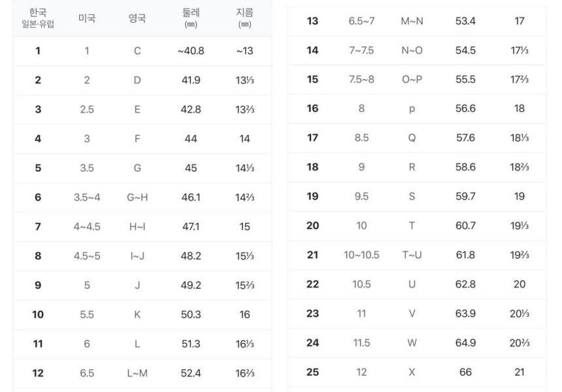The width and height of the screenshot is (562, 392).
Task: Click the UK size O~P cell
Action: [412, 80]
